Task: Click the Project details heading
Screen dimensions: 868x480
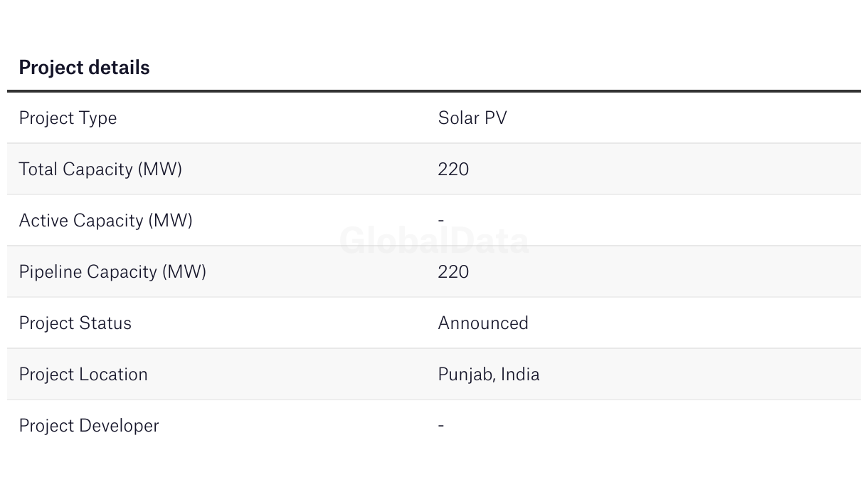Action: 84,68
